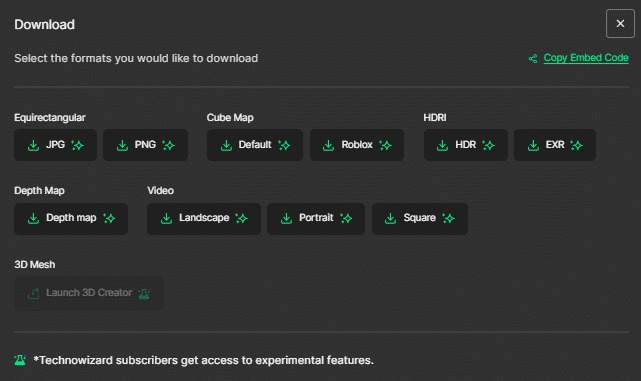The width and height of the screenshot is (641, 381).
Task: Download the EXR HDRI file
Action: click(555, 145)
